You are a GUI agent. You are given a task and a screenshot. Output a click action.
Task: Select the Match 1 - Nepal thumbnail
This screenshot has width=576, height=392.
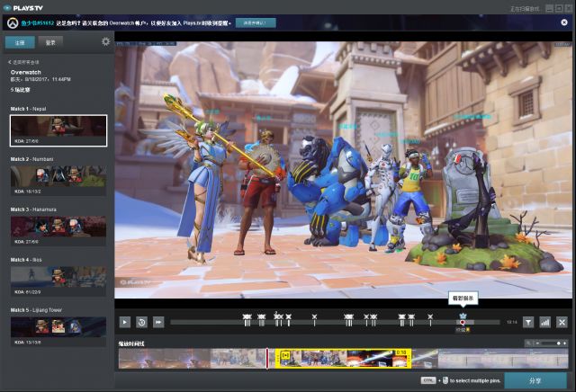point(58,130)
